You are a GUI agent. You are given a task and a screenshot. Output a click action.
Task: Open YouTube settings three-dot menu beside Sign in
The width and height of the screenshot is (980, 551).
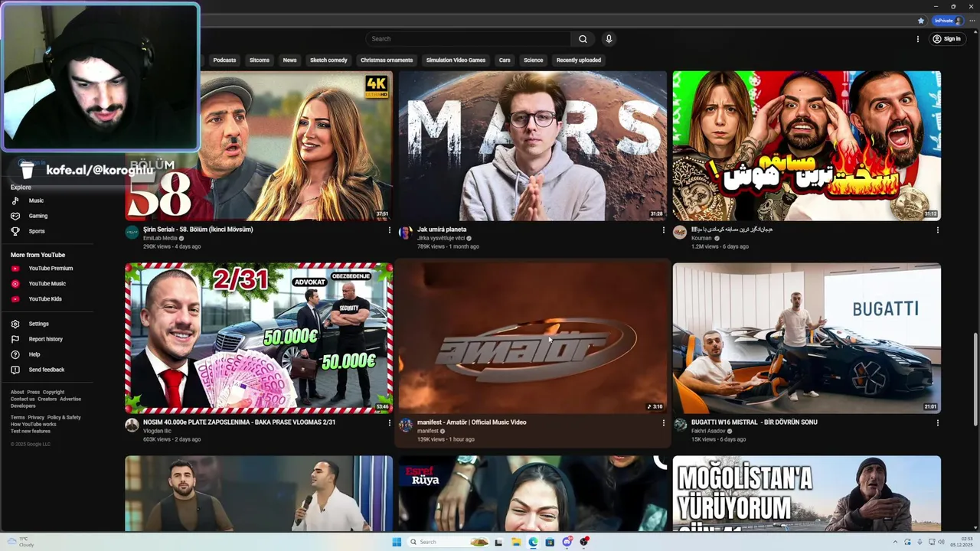tap(918, 39)
